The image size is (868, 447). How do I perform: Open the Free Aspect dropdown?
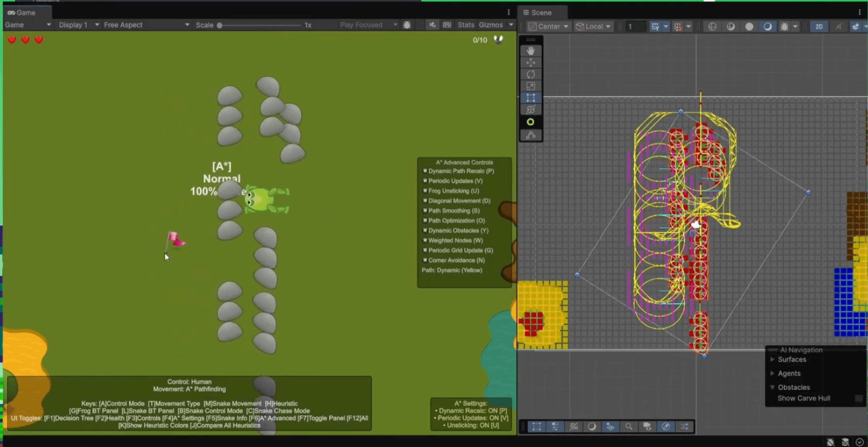146,25
